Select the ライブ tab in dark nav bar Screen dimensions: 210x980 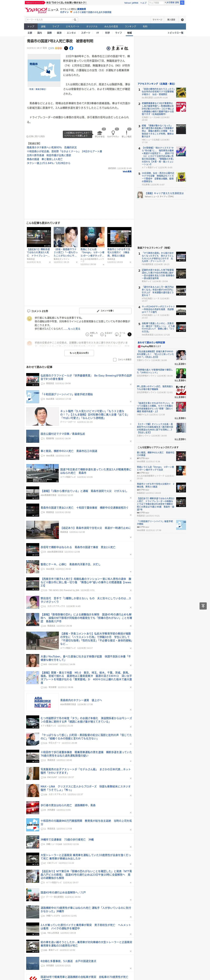click(x=56, y=27)
